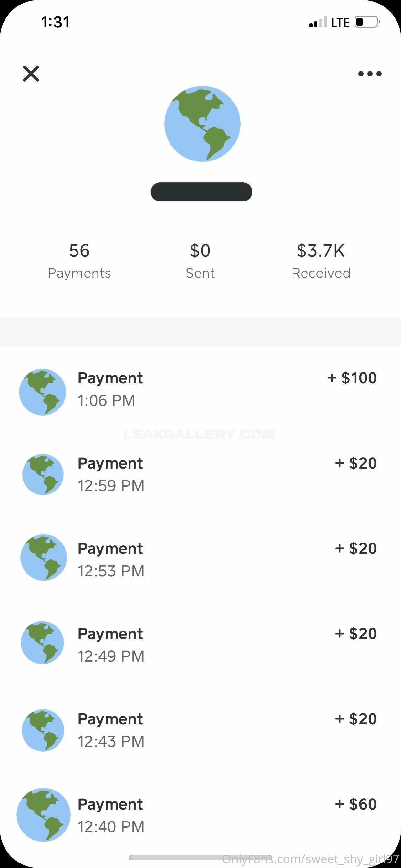Tap the large globe profile avatar
401x868 pixels.
[x=202, y=124]
